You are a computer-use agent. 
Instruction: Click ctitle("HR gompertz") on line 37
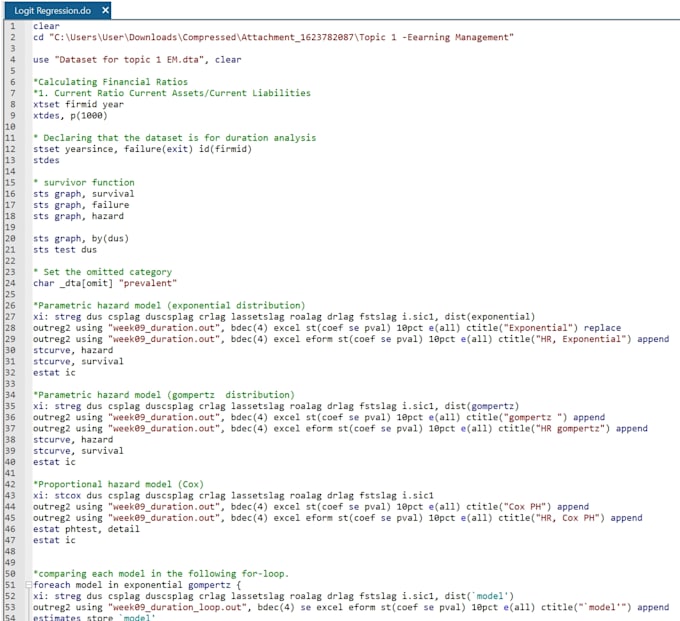pos(554,428)
